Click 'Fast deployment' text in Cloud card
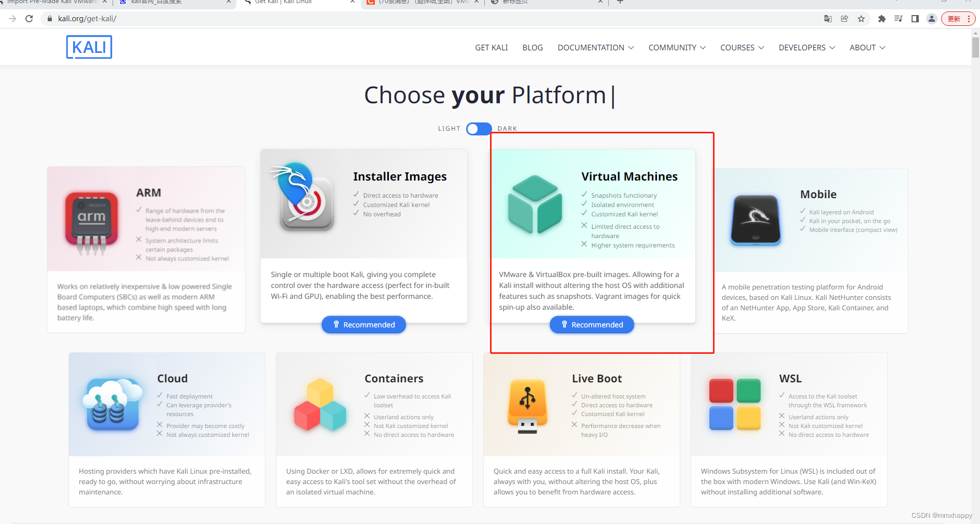 click(x=189, y=396)
